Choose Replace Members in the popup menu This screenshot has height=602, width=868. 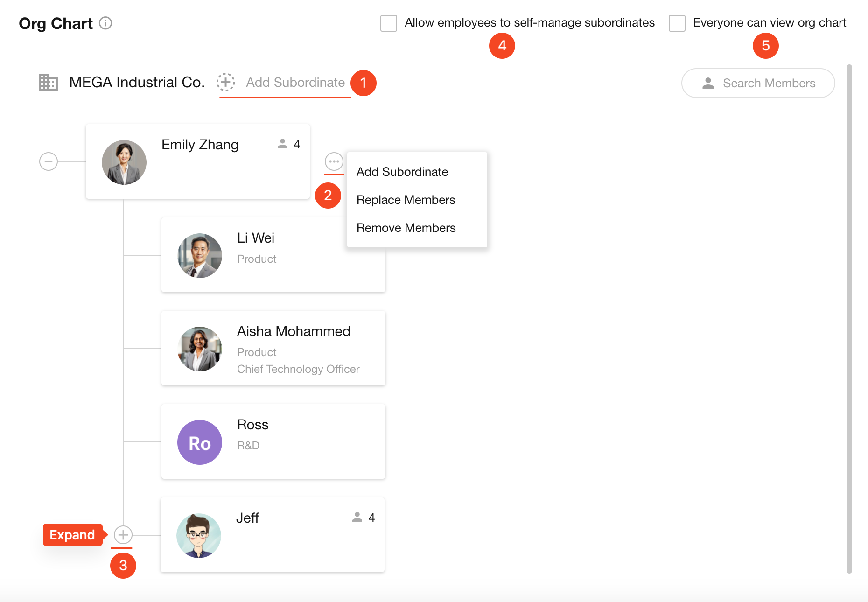406,200
